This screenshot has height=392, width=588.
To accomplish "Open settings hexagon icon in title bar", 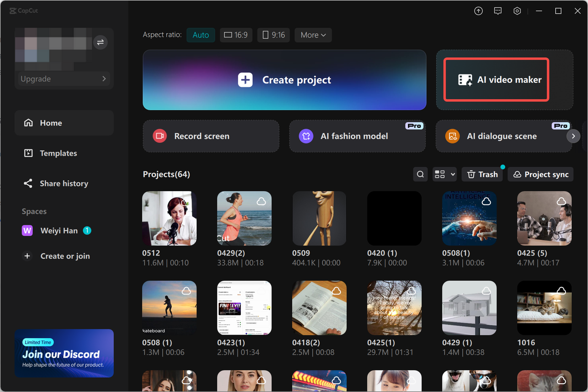I will click(517, 11).
